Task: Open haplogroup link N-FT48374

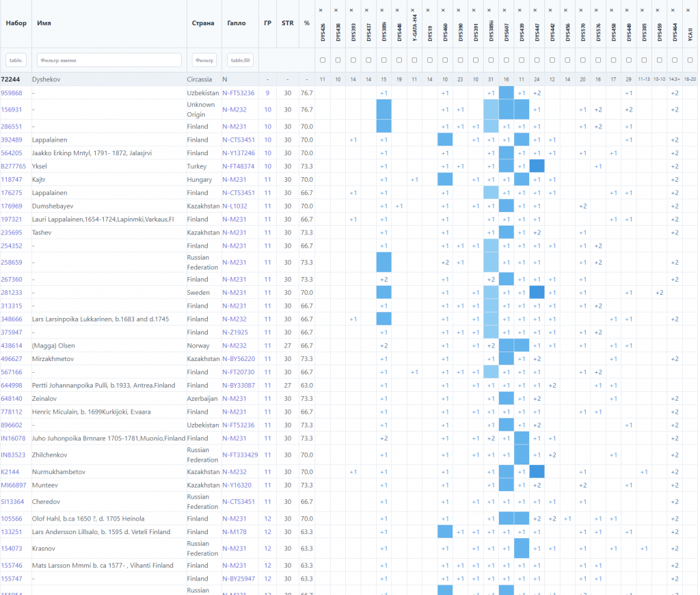Action: point(239,166)
